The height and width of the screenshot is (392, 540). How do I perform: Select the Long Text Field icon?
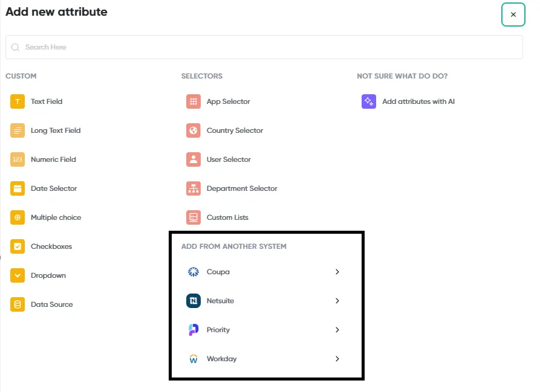pyautogui.click(x=17, y=130)
